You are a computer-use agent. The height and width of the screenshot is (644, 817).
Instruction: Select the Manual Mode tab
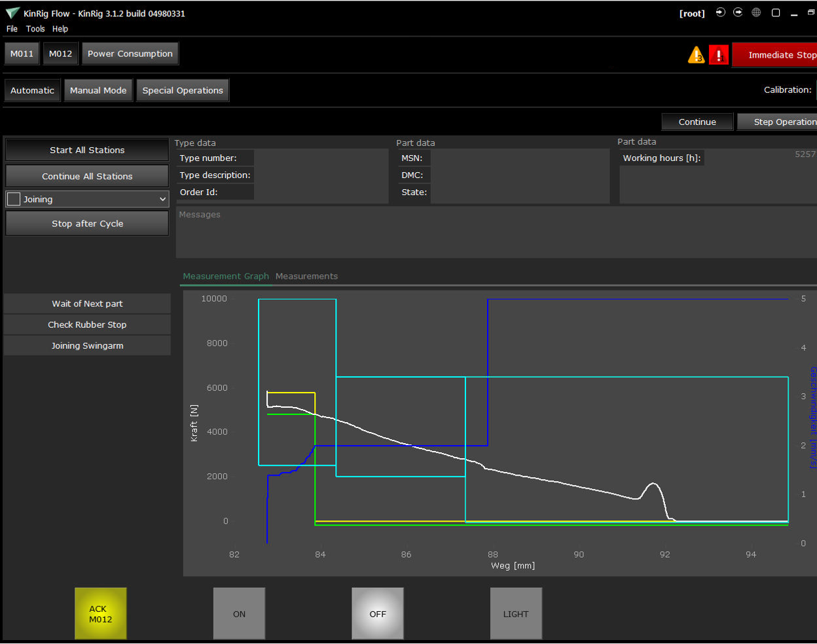point(98,90)
